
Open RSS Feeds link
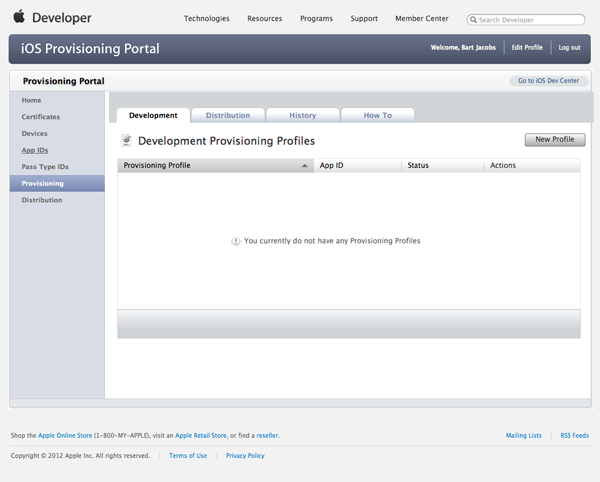574,435
